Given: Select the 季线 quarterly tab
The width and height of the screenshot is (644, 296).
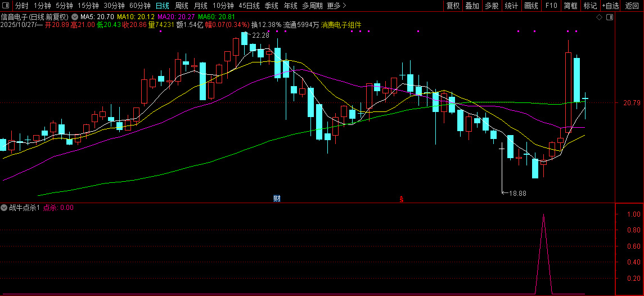Looking at the screenshot, I should [272, 6].
